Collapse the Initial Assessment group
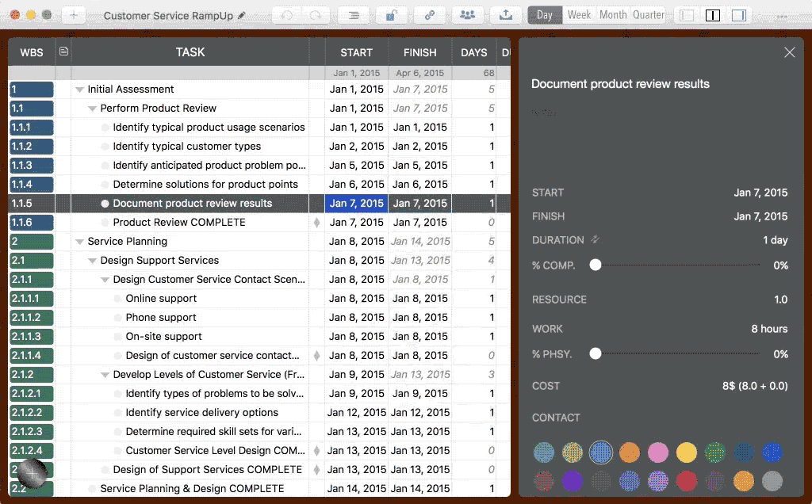812x504 pixels. tap(79, 90)
